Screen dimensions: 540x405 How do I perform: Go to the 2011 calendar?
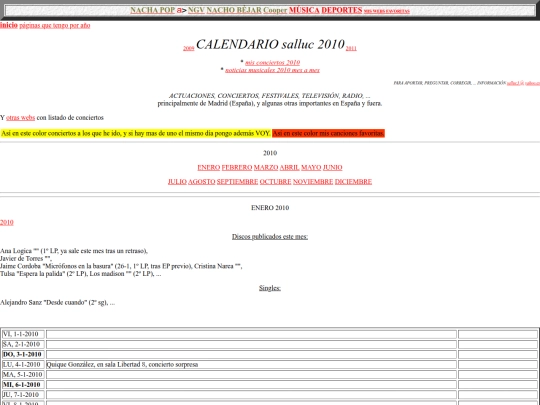click(351, 48)
